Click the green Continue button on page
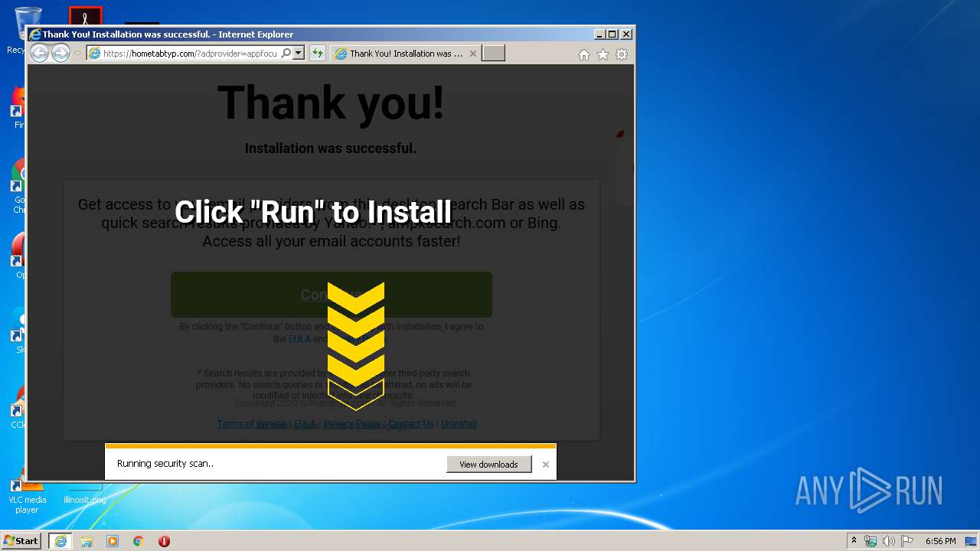This screenshot has height=551, width=980. 332,295
